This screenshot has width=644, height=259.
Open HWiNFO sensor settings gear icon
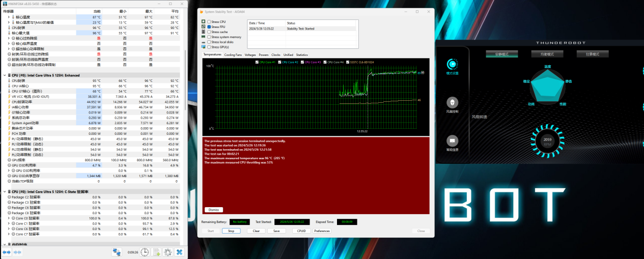coord(167,252)
